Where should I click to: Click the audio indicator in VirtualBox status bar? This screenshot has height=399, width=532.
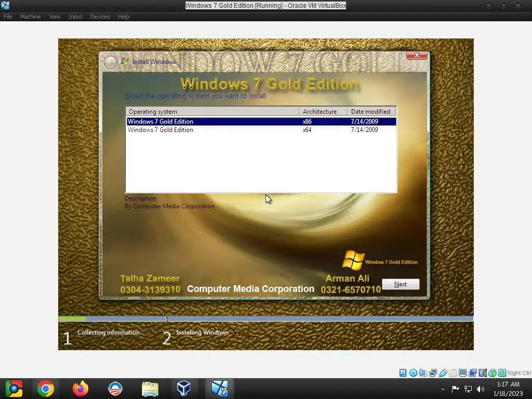(x=423, y=373)
